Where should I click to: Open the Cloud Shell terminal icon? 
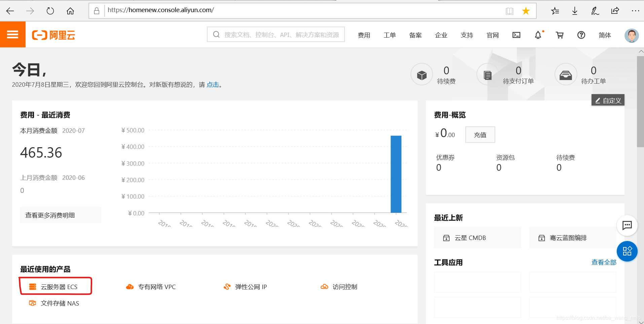point(516,35)
